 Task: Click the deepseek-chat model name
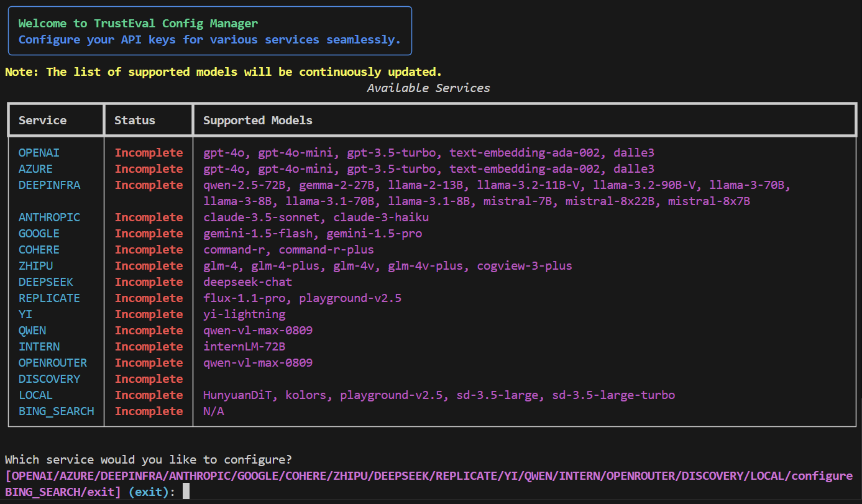(248, 282)
